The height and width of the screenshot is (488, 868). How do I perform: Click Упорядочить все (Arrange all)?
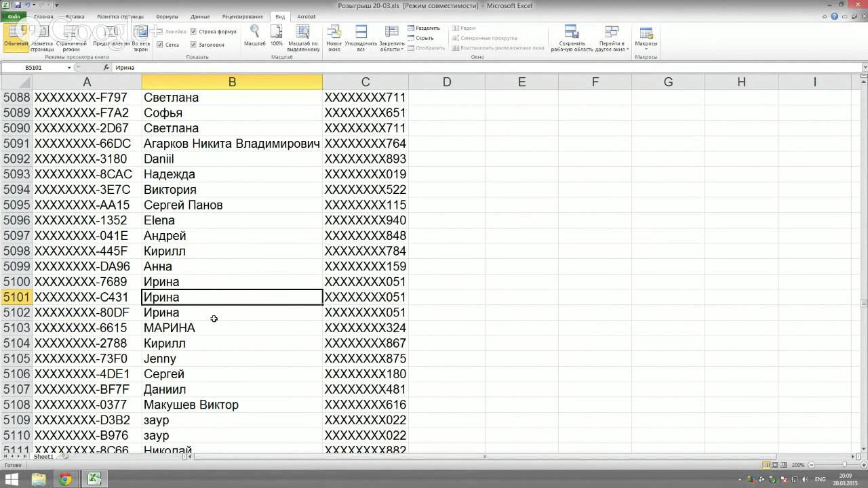coord(361,37)
